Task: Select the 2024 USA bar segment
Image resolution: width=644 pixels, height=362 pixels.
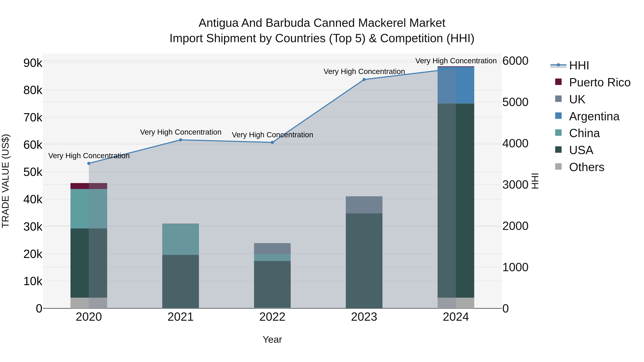Action: pos(456,201)
